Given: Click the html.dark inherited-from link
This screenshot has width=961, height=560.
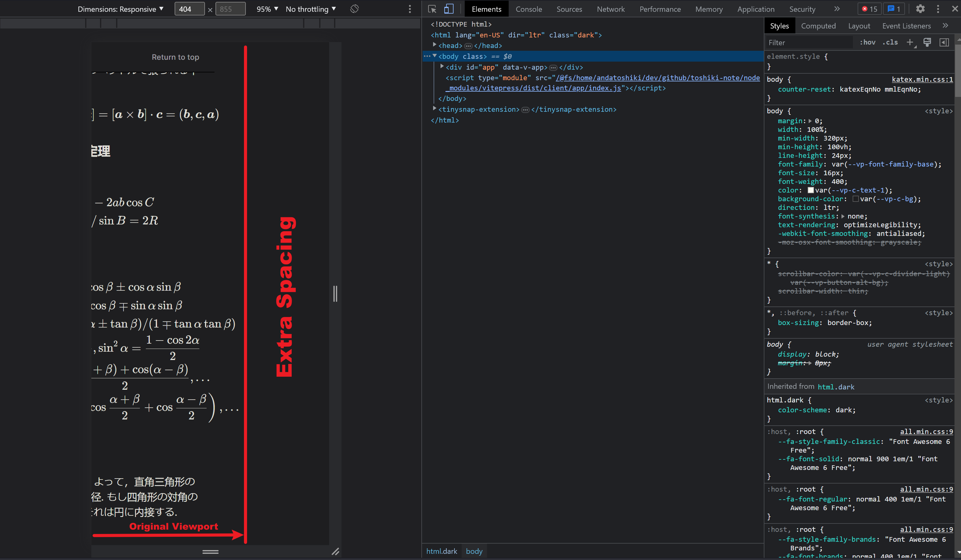Looking at the screenshot, I should click(x=836, y=387).
